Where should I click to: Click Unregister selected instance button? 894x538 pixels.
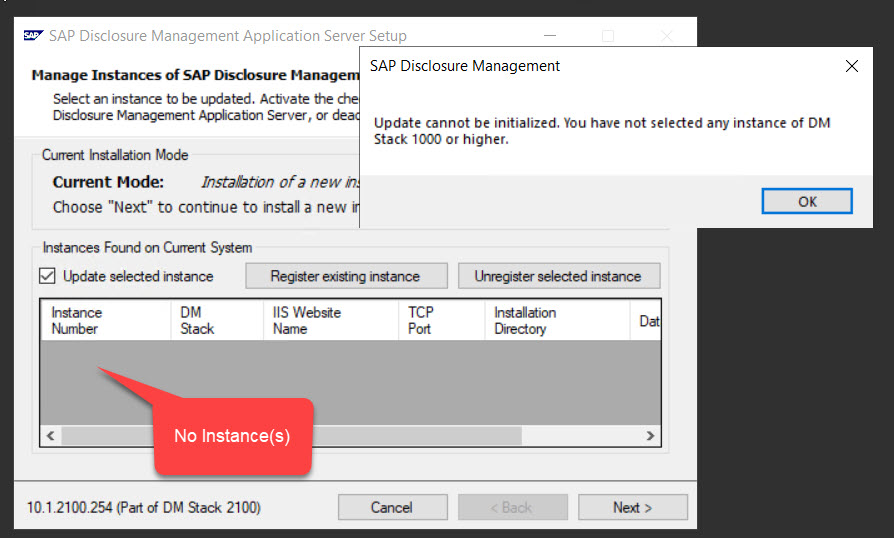559,276
